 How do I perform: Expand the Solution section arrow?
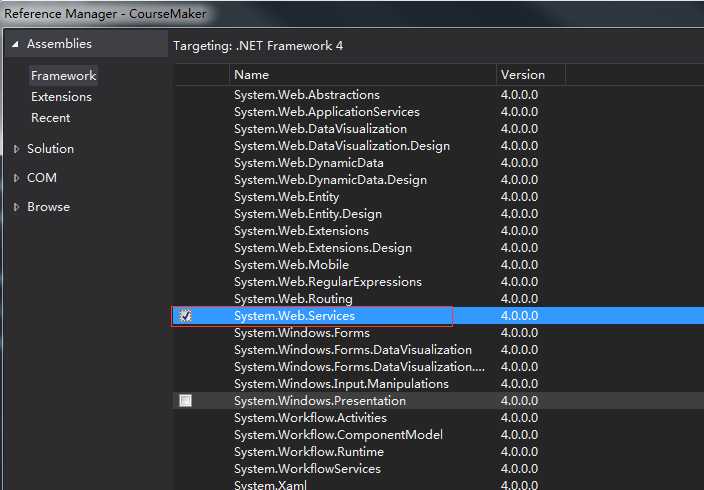click(16, 149)
